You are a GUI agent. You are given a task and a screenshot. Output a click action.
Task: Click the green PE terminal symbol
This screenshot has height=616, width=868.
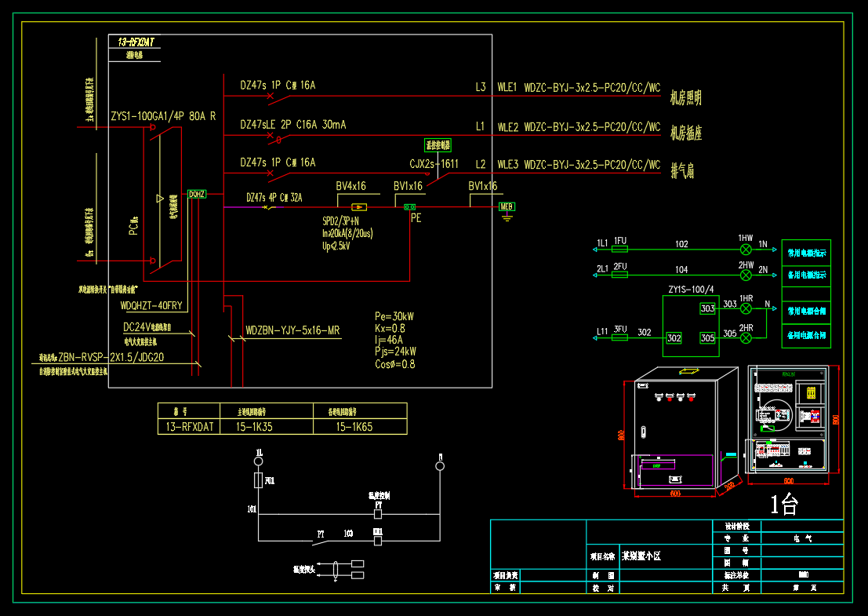(409, 207)
